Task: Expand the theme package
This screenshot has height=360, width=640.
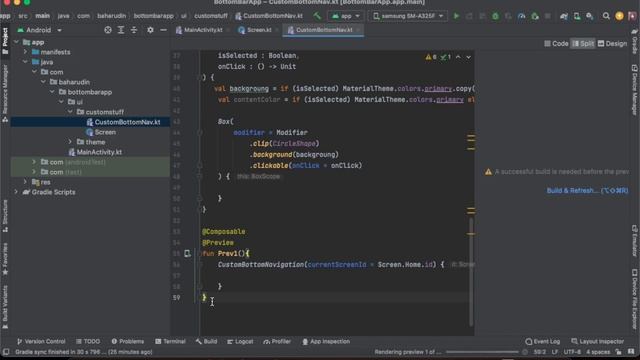Action: (70, 142)
